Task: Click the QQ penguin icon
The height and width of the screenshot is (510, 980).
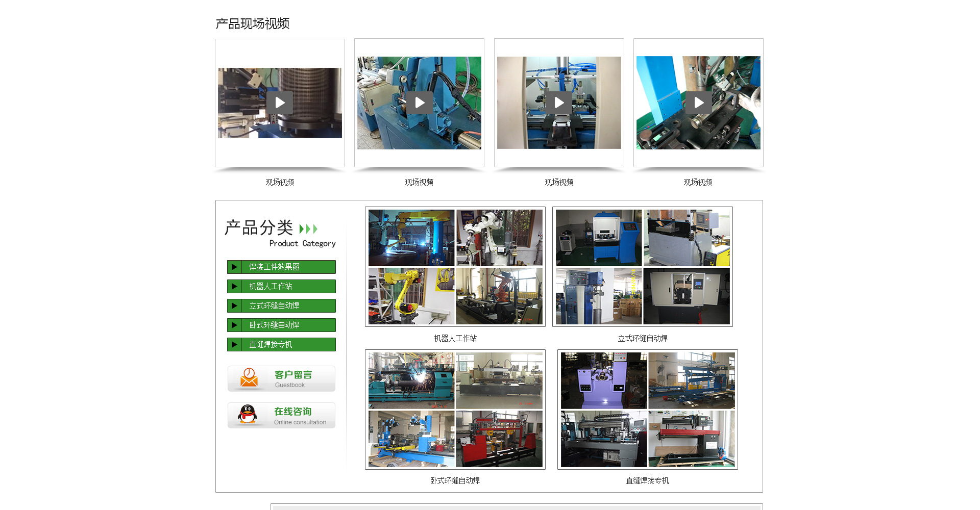Action: (x=248, y=415)
